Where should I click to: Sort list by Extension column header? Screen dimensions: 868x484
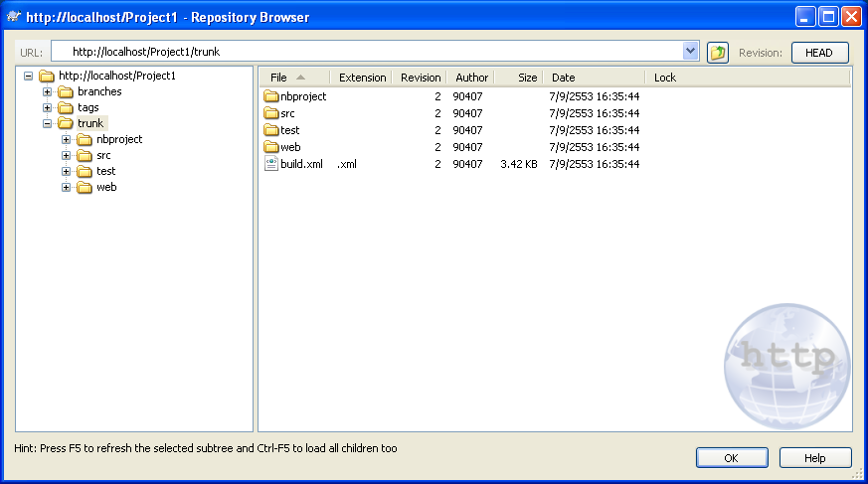(361, 78)
